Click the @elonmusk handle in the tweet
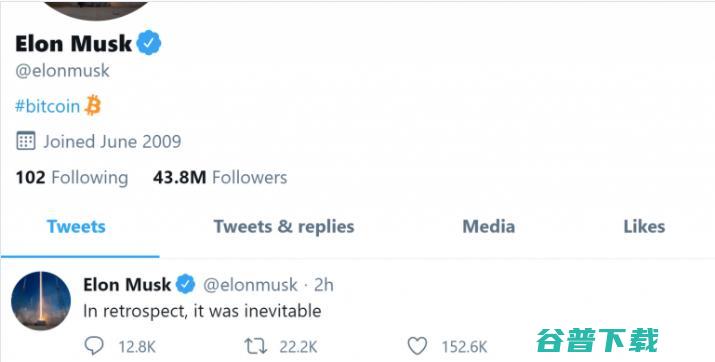 [x=250, y=285]
